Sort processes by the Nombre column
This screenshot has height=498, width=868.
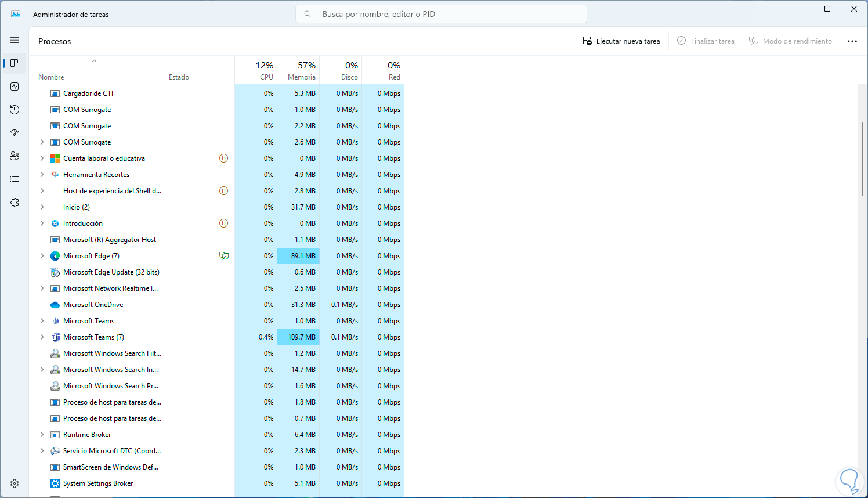click(97, 70)
